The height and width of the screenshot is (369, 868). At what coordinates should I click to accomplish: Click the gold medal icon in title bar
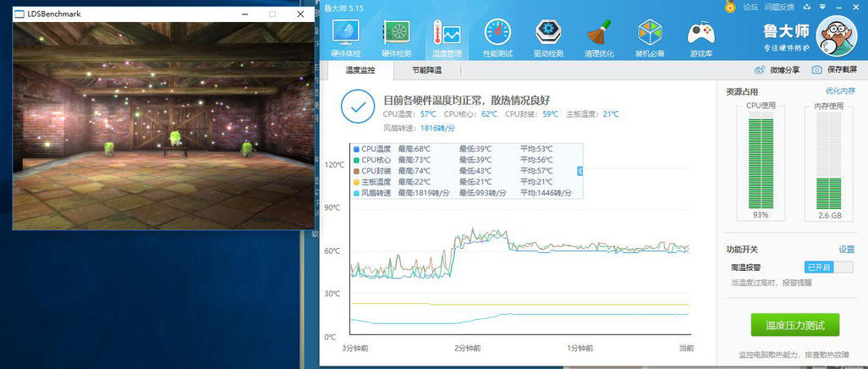(x=731, y=8)
